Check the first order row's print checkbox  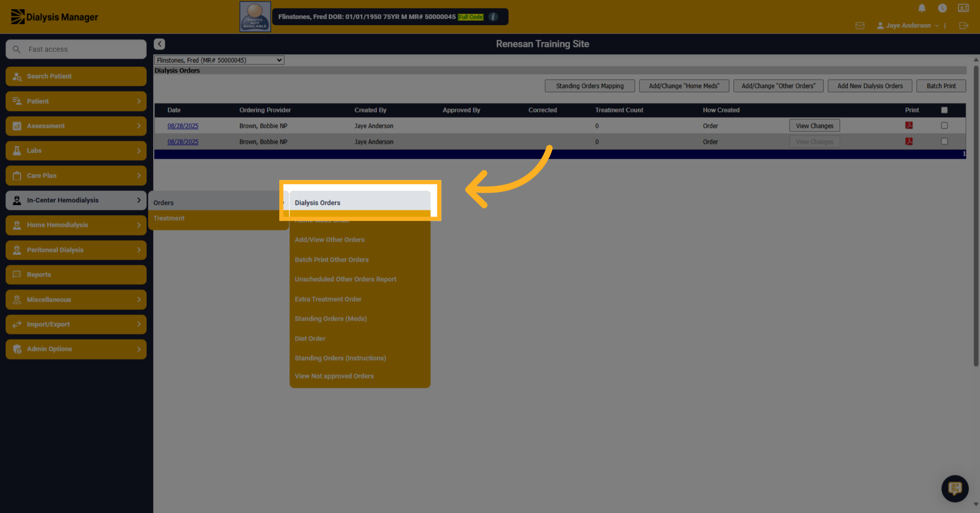point(944,125)
